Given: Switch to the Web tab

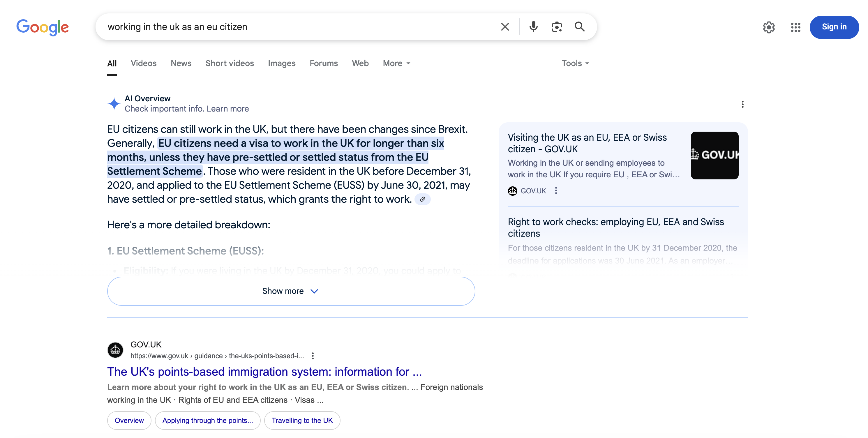Looking at the screenshot, I should point(360,63).
